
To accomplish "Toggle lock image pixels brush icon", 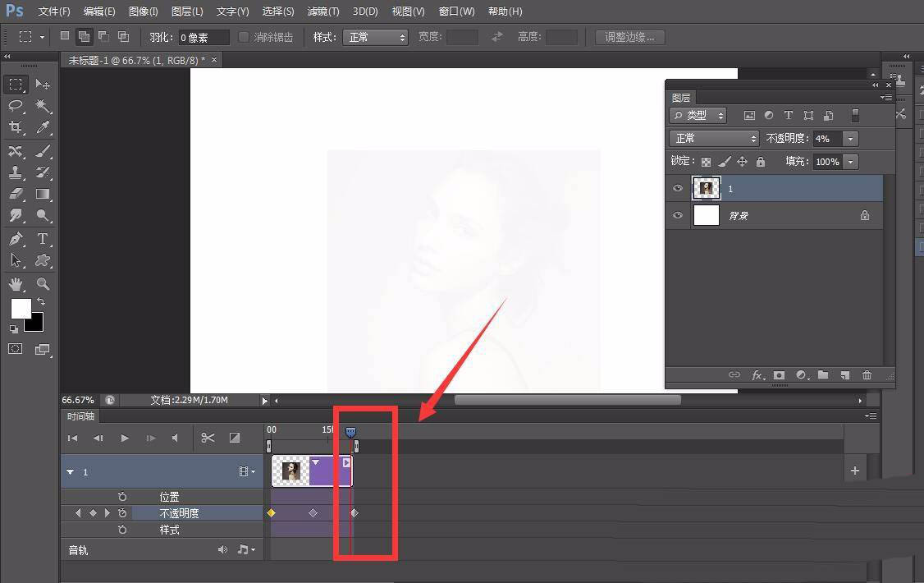I will pos(725,162).
